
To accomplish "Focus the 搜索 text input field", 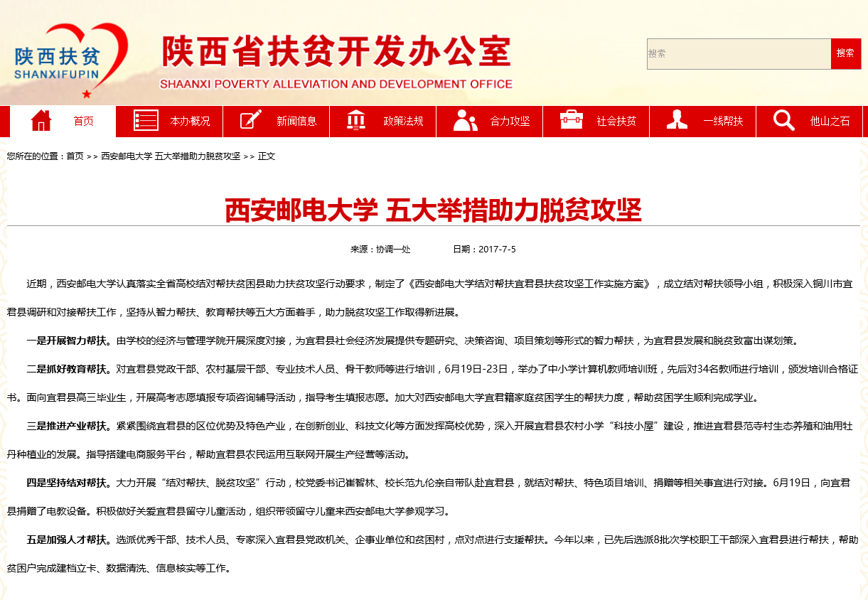I will (738, 54).
